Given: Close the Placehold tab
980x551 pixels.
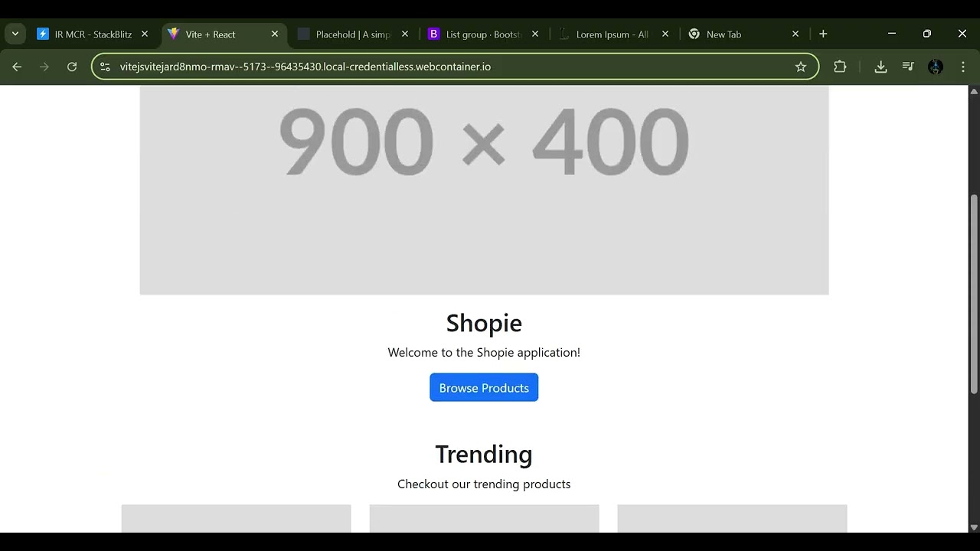Looking at the screenshot, I should (x=405, y=34).
